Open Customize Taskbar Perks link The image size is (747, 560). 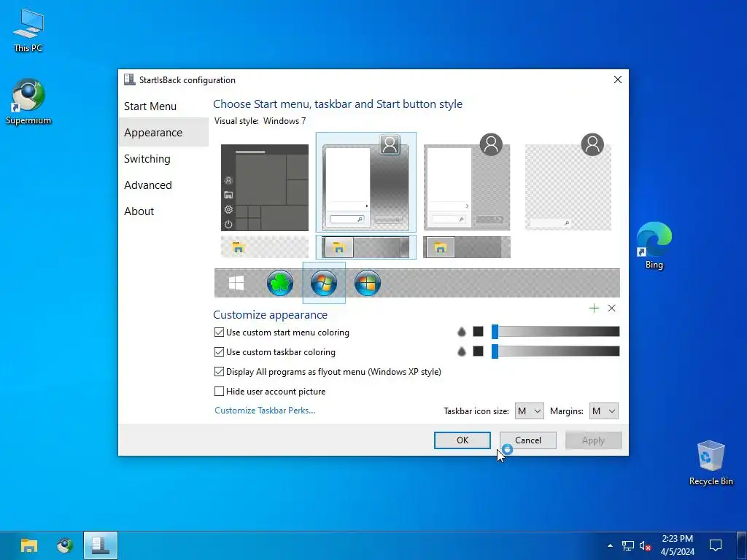pyautogui.click(x=265, y=410)
